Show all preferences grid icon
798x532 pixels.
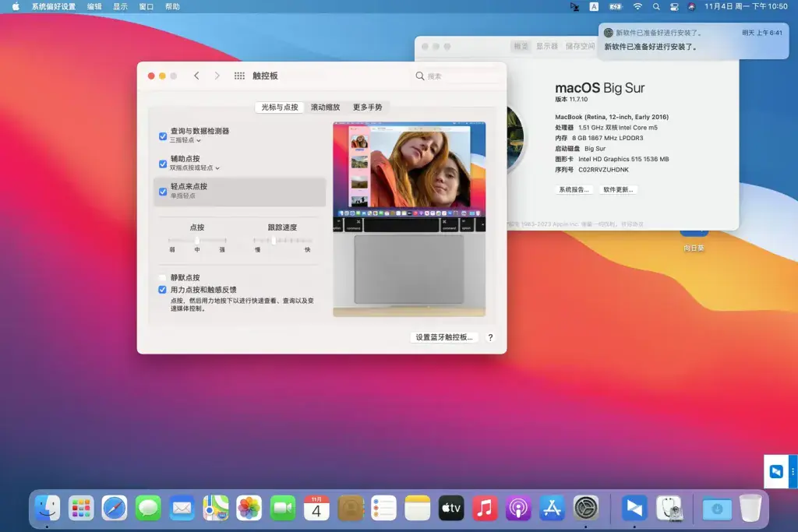coord(239,76)
